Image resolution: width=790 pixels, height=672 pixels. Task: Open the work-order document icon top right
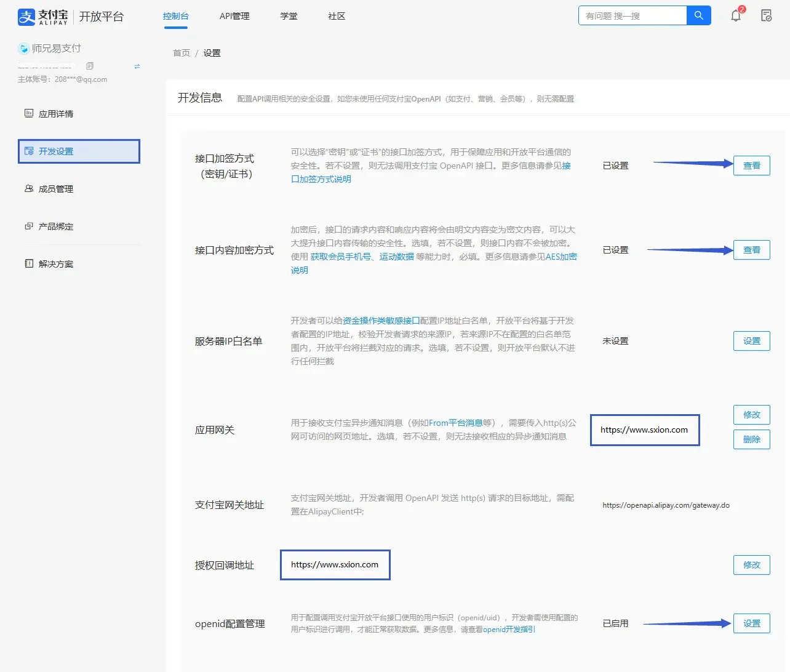point(766,17)
